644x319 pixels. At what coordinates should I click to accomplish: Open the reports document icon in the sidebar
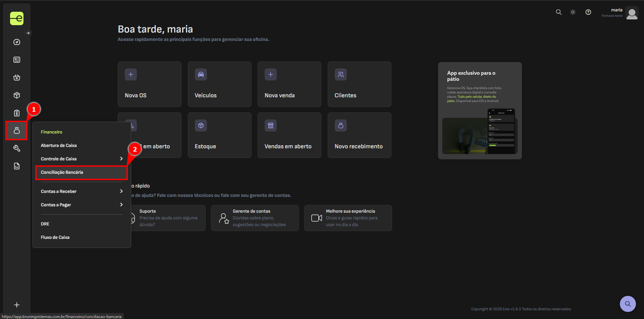click(17, 166)
